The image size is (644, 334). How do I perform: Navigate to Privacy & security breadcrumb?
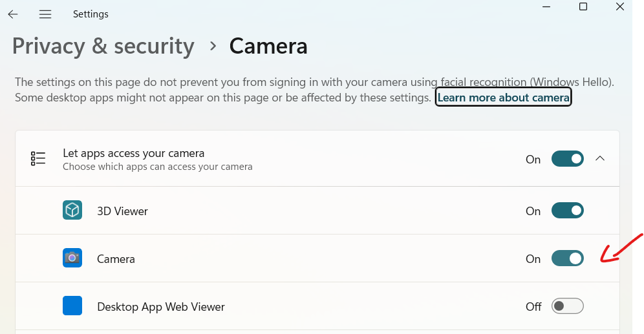(x=103, y=46)
